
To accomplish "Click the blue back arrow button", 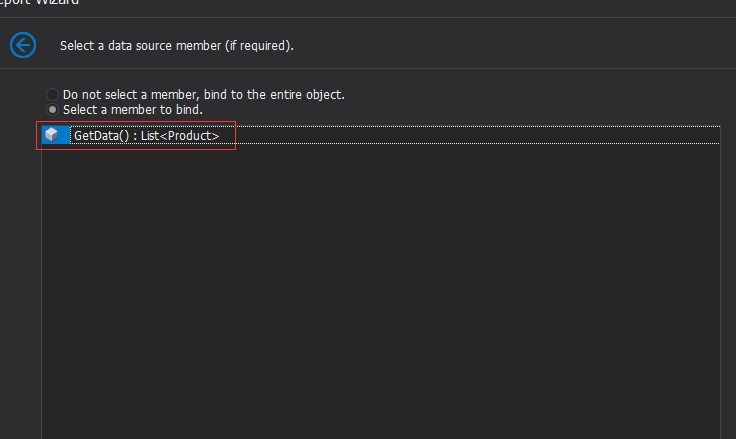I will tap(22, 45).
